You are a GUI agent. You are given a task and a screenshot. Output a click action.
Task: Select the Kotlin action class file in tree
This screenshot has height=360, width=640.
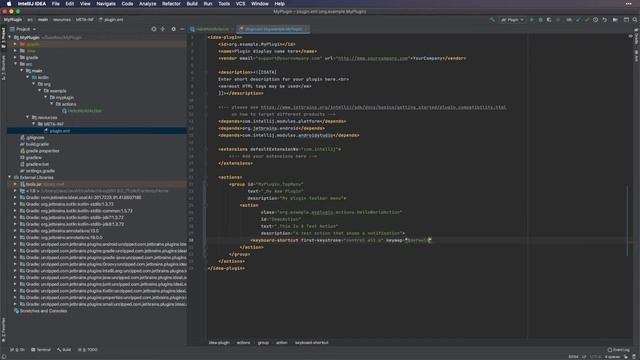point(82,111)
